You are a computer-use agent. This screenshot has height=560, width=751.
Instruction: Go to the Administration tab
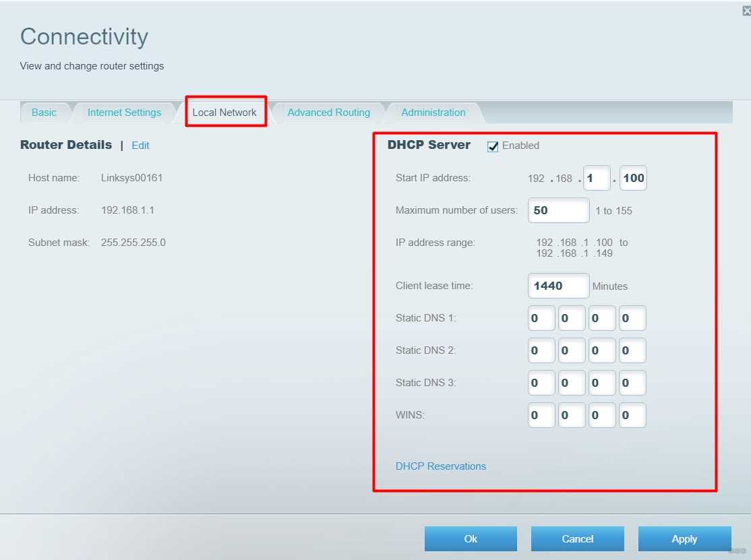click(x=433, y=113)
